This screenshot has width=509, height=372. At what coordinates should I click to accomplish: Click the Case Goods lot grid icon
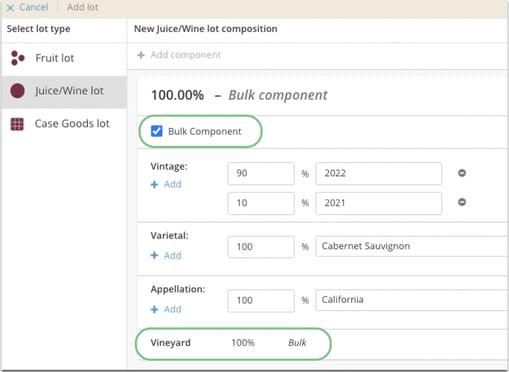click(x=17, y=124)
